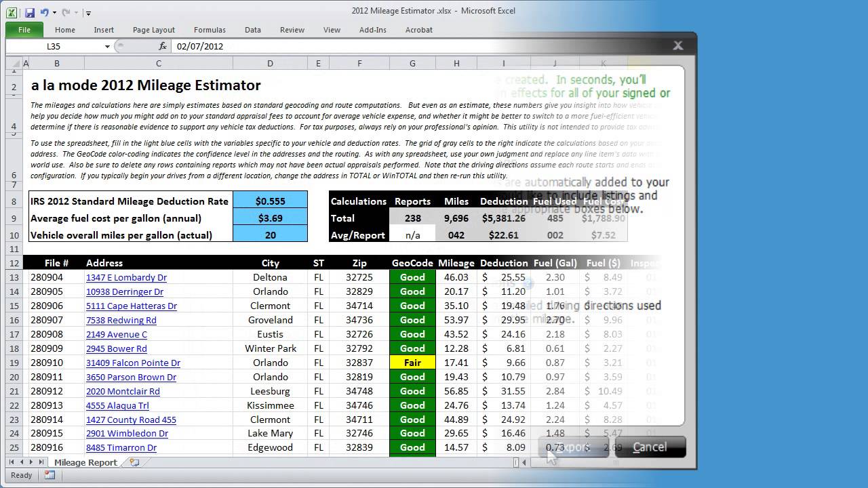Click the yellow Fair GeoCode cell
Screen dimensions: 868x488
point(412,363)
